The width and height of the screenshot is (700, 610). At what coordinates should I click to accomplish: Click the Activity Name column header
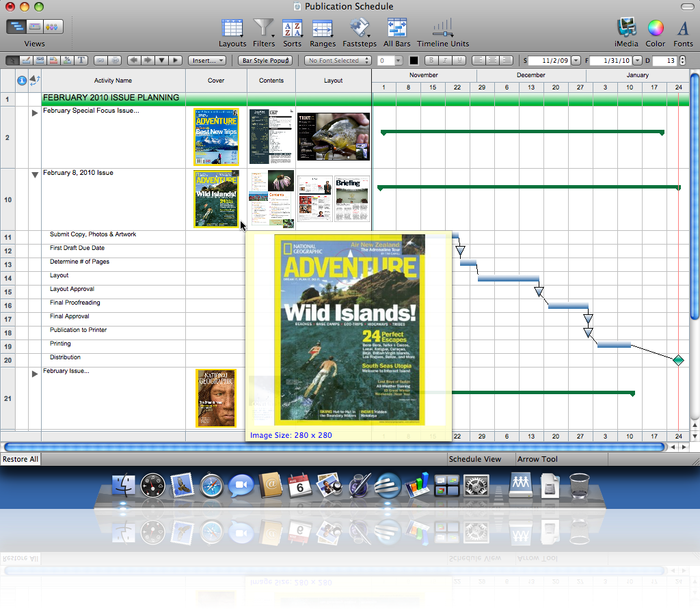pyautogui.click(x=113, y=81)
